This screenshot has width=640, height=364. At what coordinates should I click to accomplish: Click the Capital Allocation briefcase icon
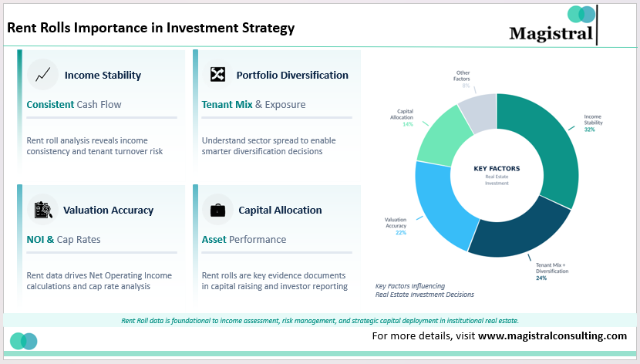click(217, 211)
